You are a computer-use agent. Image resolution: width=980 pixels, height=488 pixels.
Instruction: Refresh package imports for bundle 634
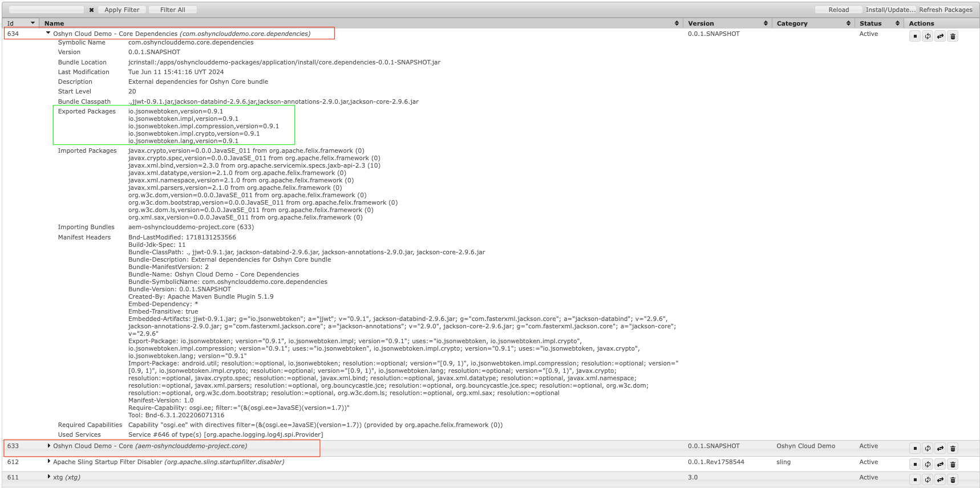click(928, 36)
